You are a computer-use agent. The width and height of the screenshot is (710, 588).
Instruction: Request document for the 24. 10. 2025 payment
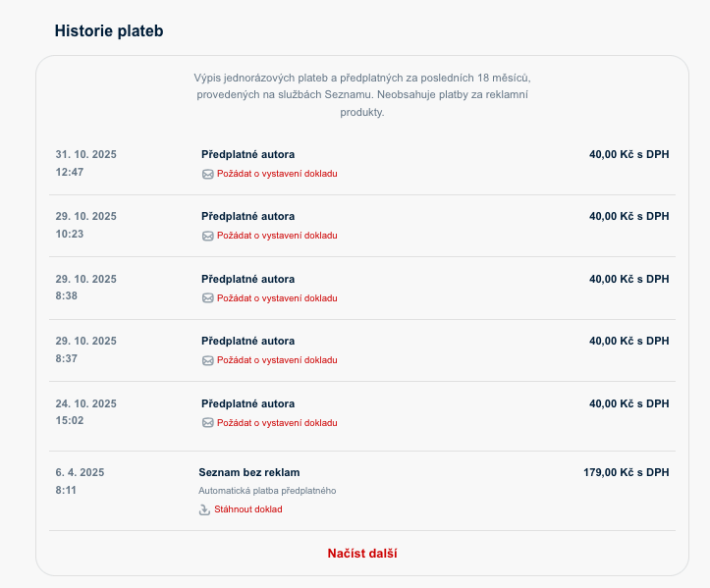pyautogui.click(x=277, y=423)
